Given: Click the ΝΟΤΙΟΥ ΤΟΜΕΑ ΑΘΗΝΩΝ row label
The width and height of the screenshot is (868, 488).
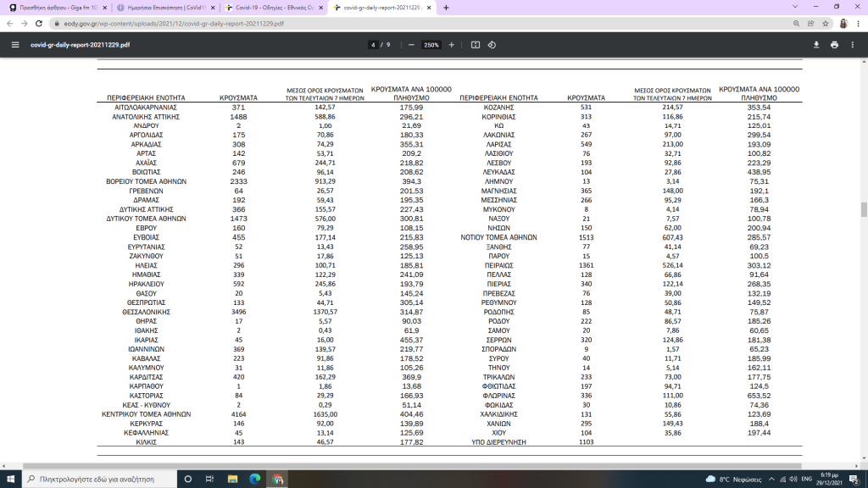Looking at the screenshot, I should (x=498, y=237).
